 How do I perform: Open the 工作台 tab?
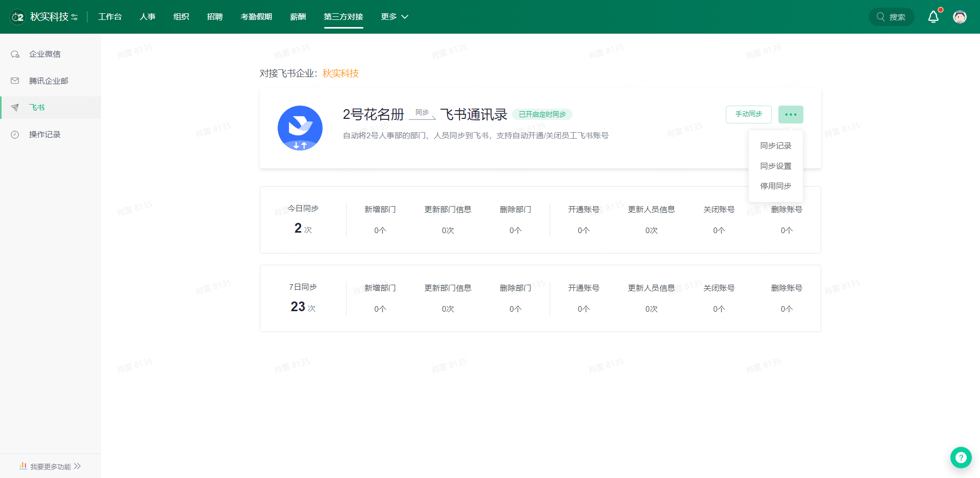point(110,17)
